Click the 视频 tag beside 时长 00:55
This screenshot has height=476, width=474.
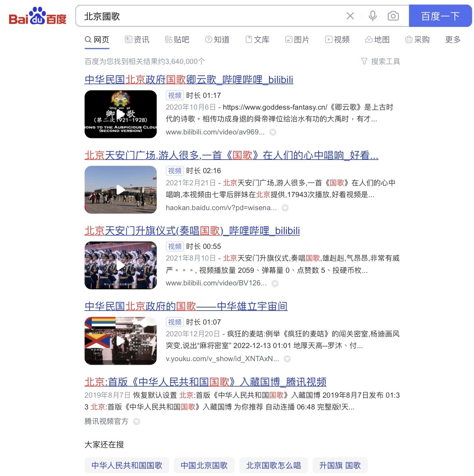pos(175,247)
